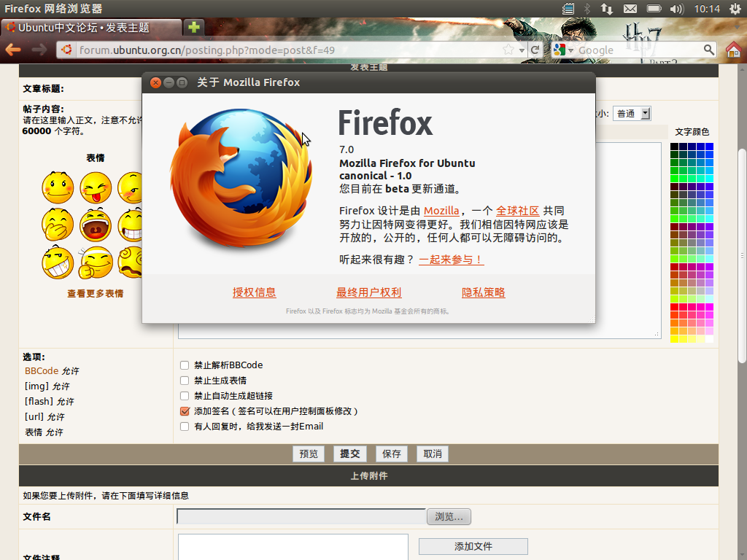
Task: Pick the black swatch in the color palette
Action: (x=674, y=146)
